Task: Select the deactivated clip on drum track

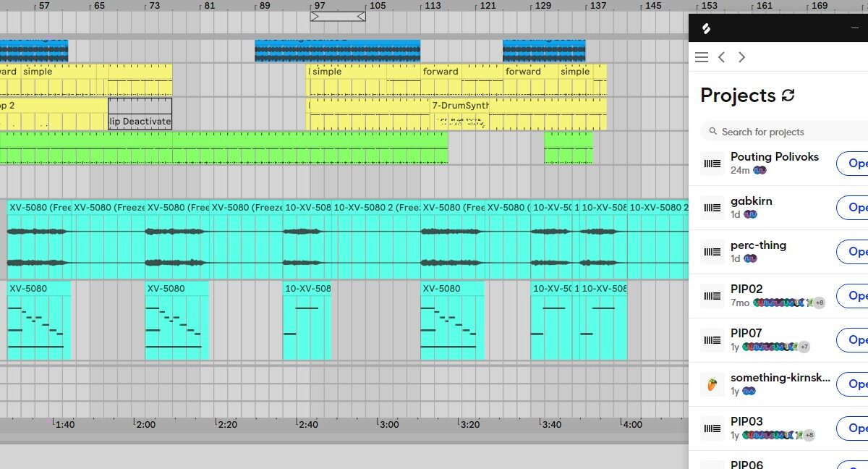Action: click(140, 114)
